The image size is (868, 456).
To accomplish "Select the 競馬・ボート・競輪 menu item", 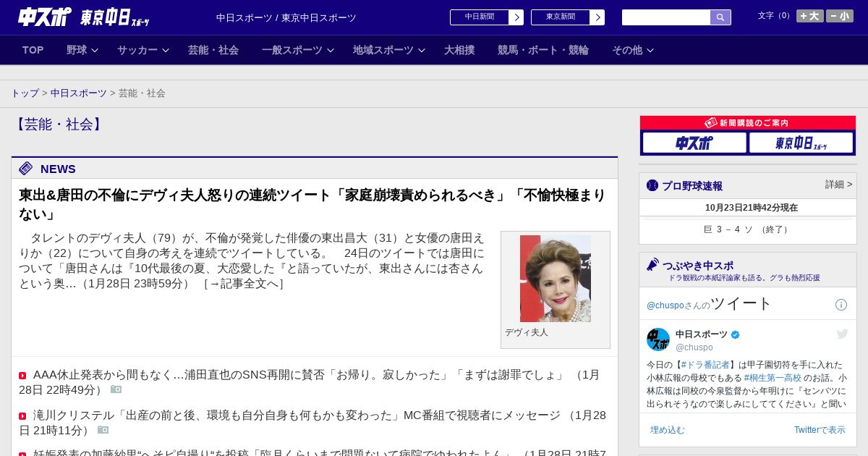I will [x=543, y=50].
